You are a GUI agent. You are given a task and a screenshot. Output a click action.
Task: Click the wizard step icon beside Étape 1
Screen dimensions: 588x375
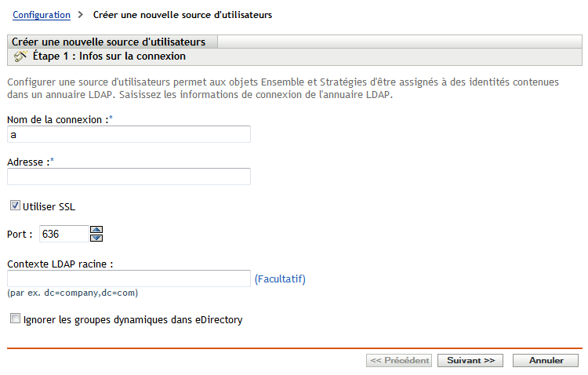[x=20, y=56]
